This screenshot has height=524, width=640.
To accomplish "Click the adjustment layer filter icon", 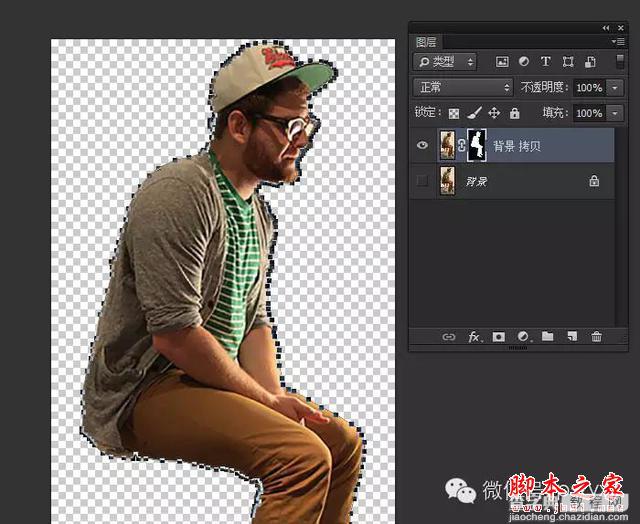I will click(524, 62).
